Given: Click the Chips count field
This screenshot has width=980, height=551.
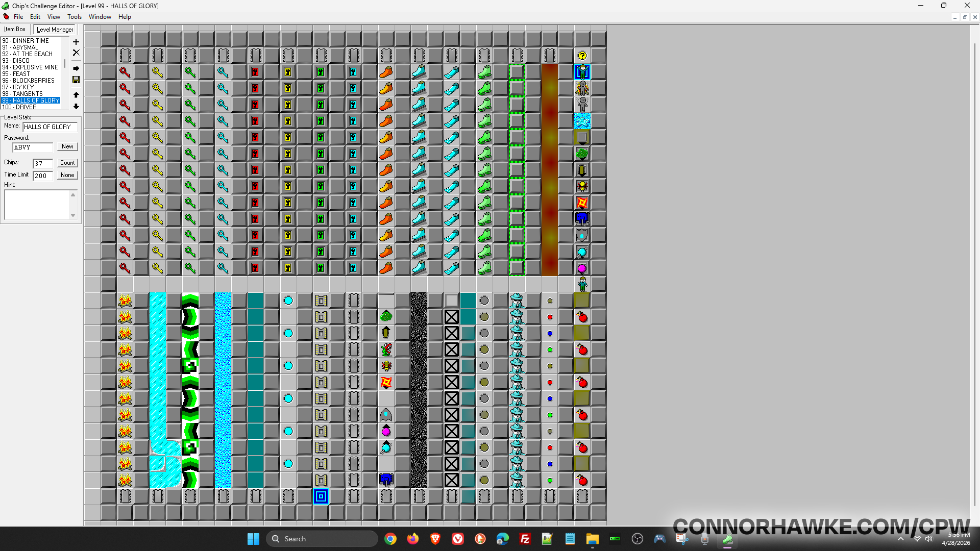Looking at the screenshot, I should [43, 164].
